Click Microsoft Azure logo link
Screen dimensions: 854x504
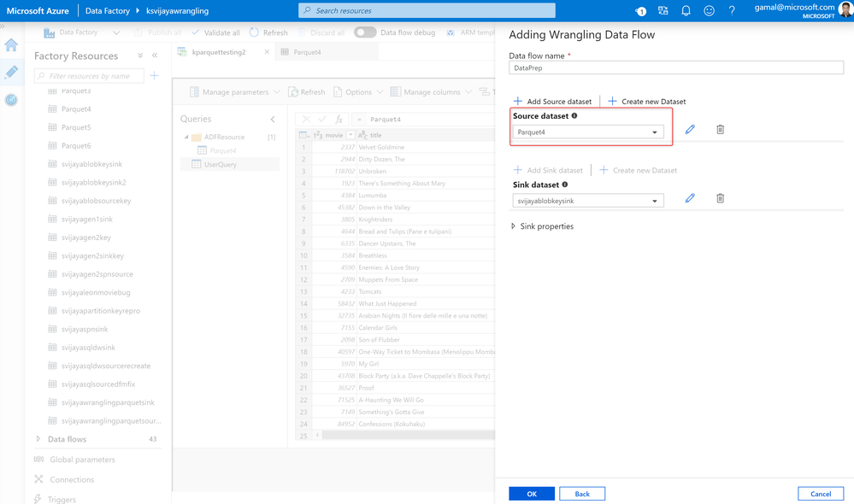coord(38,10)
